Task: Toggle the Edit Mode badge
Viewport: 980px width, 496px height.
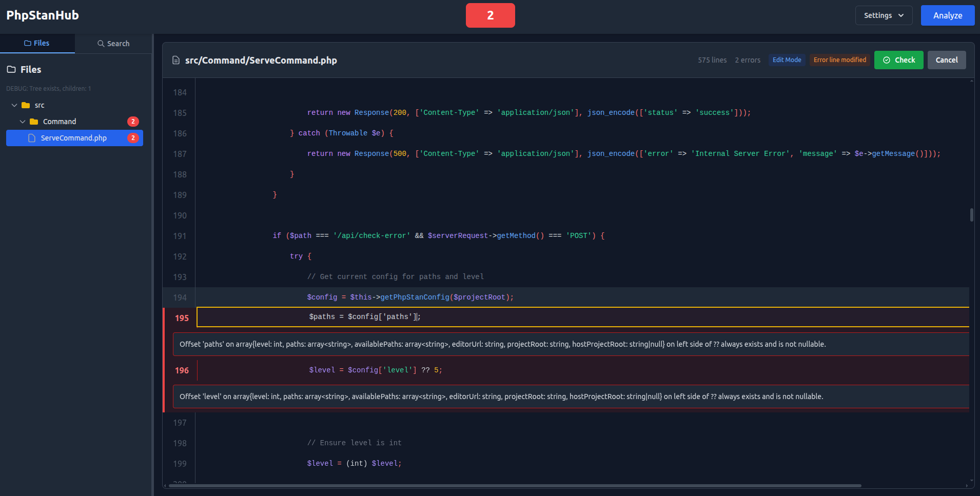Action: coord(787,60)
